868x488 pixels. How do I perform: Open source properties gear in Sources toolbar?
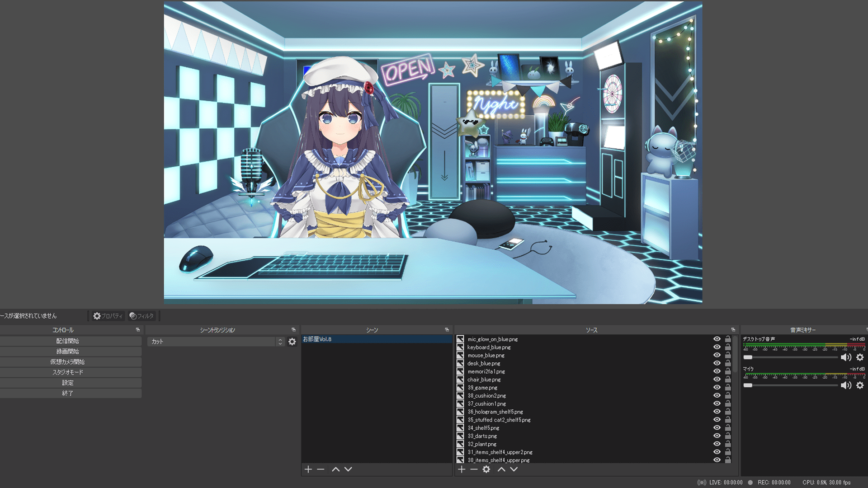click(x=486, y=469)
